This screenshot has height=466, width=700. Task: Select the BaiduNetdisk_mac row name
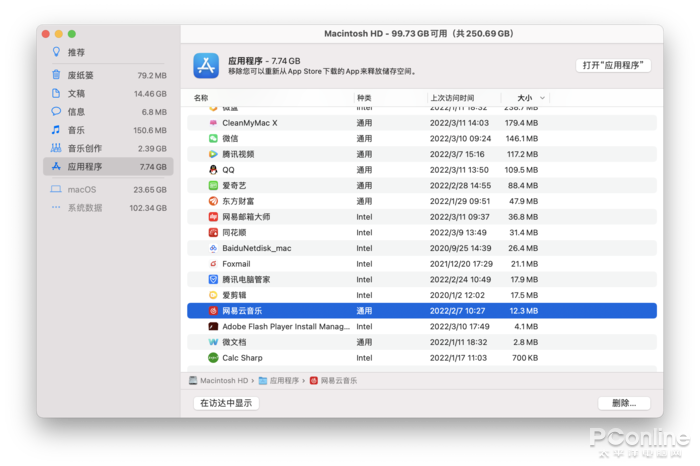(x=257, y=248)
